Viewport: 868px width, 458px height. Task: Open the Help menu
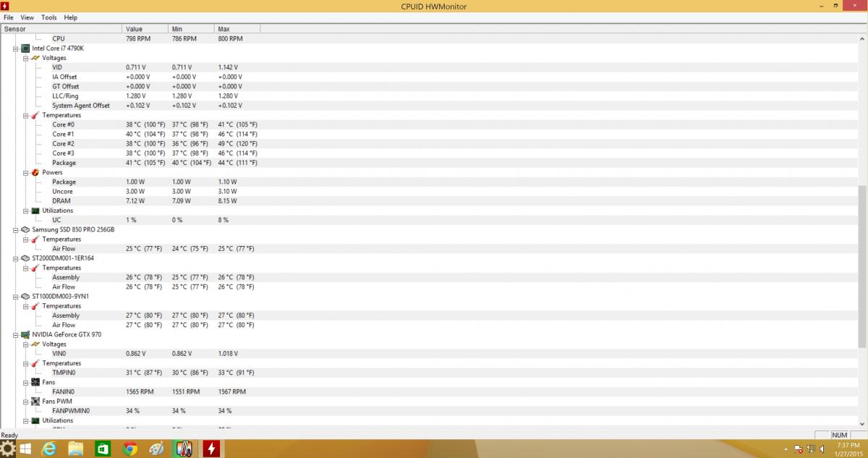70,17
